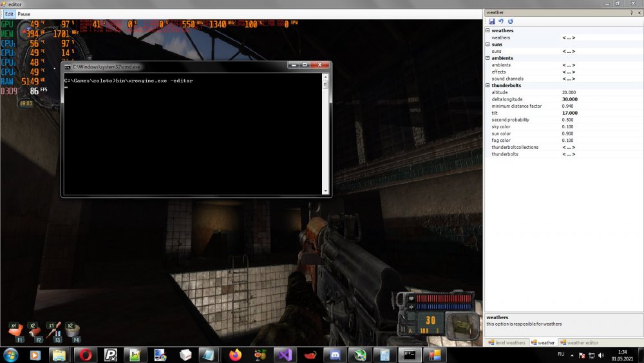This screenshot has height=363, width=644.
Task: Switch to the cmd taskbar button
Action: tap(410, 355)
